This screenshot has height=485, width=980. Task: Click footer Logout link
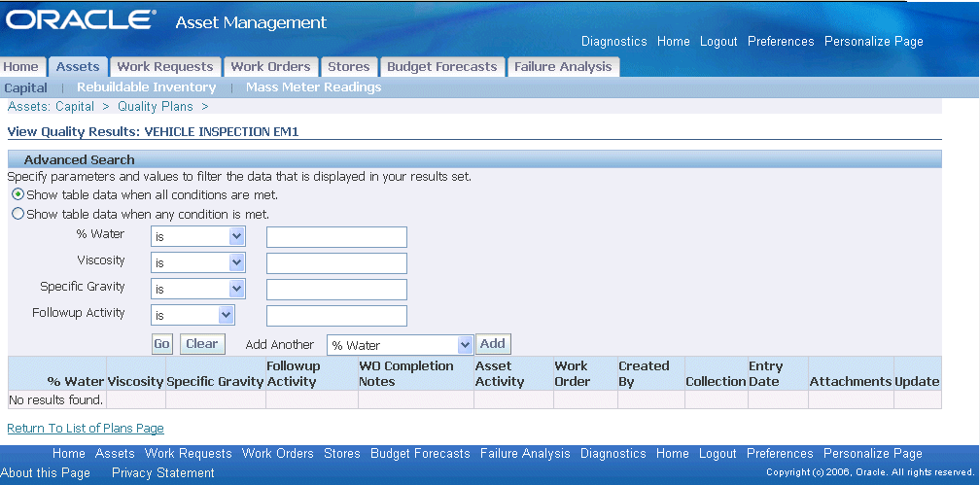click(x=718, y=454)
